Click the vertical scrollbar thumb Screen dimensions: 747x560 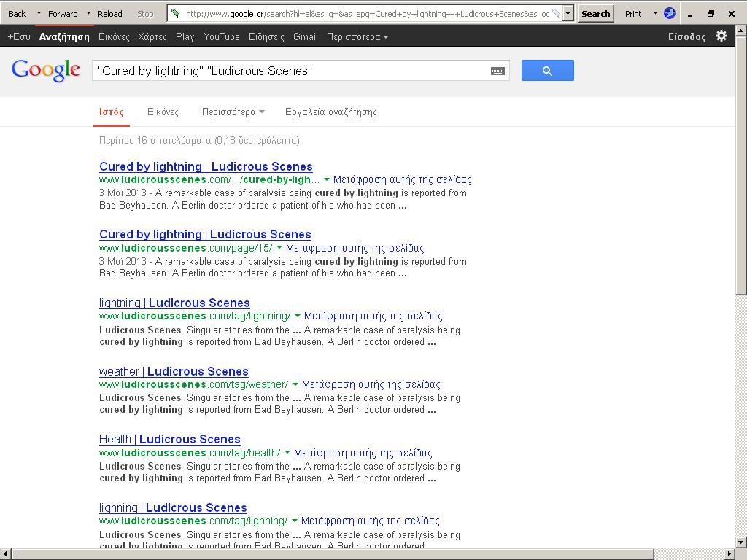point(741,166)
